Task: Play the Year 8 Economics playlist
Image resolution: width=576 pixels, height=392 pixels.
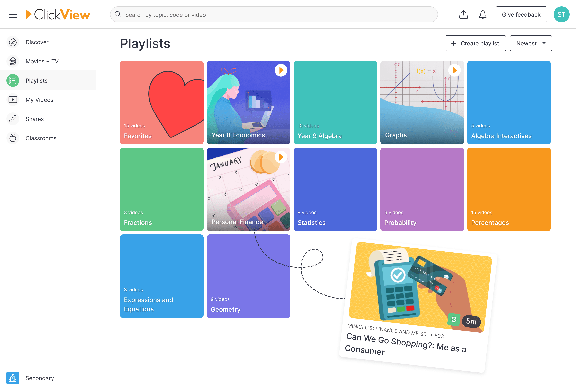Action: (281, 70)
